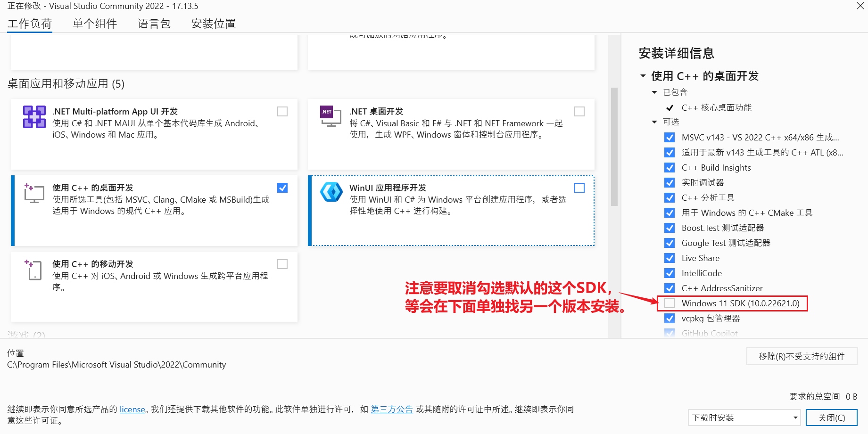This screenshot has width=868, height=434.
Task: Click the C++ desktop development workload icon
Action: [34, 193]
